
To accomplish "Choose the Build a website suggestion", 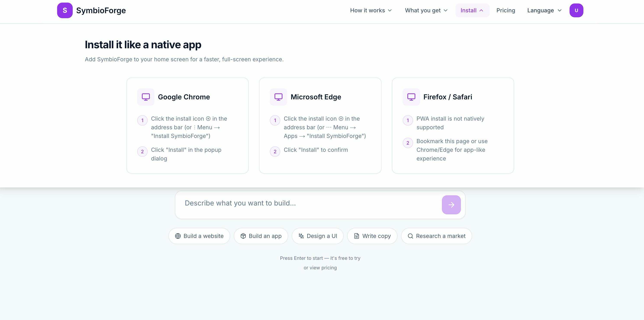I will tap(199, 236).
